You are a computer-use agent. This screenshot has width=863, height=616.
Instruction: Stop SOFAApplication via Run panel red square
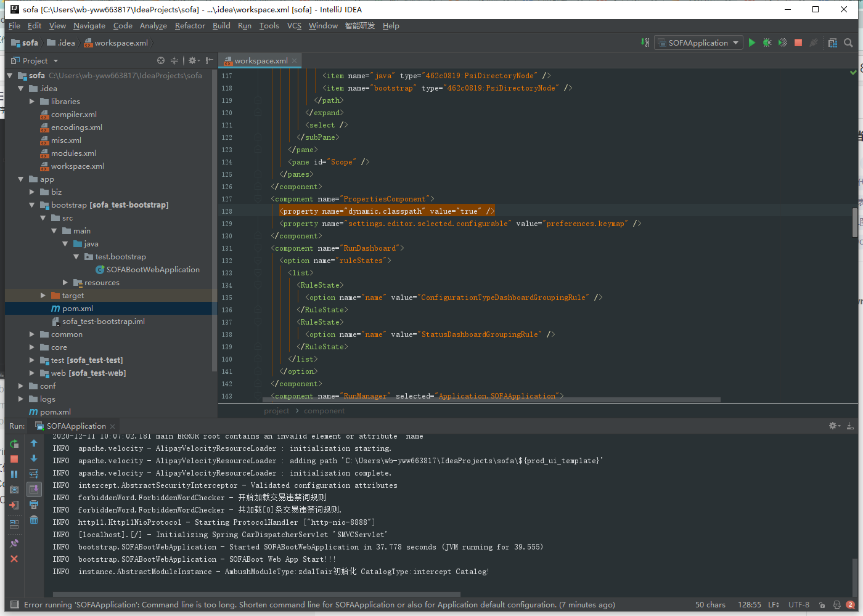click(x=14, y=459)
